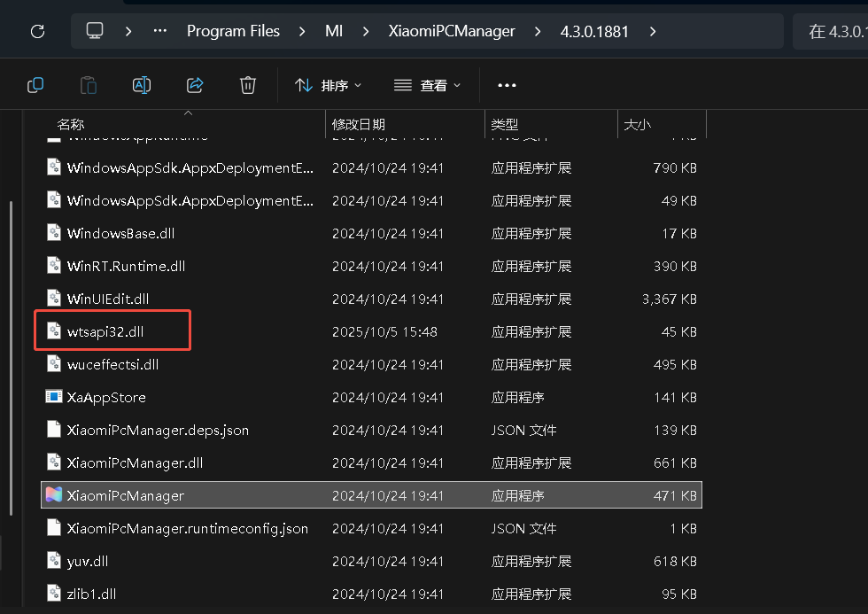Expand chevron after Program Files breadcrumb
The image size is (868, 614).
coord(302,32)
